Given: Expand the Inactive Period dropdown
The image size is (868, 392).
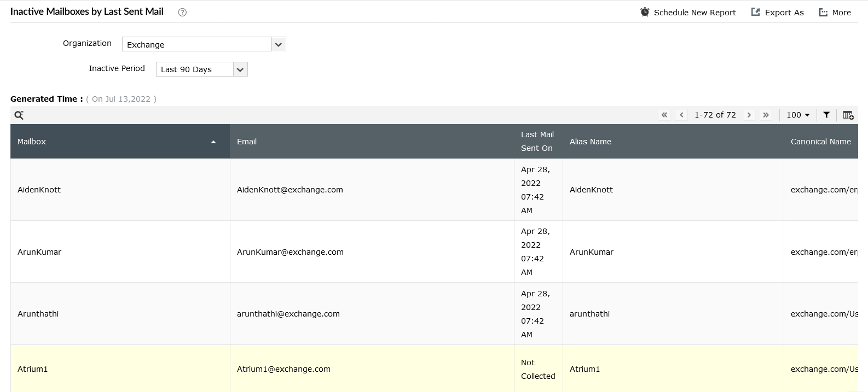Looking at the screenshot, I should tap(240, 69).
